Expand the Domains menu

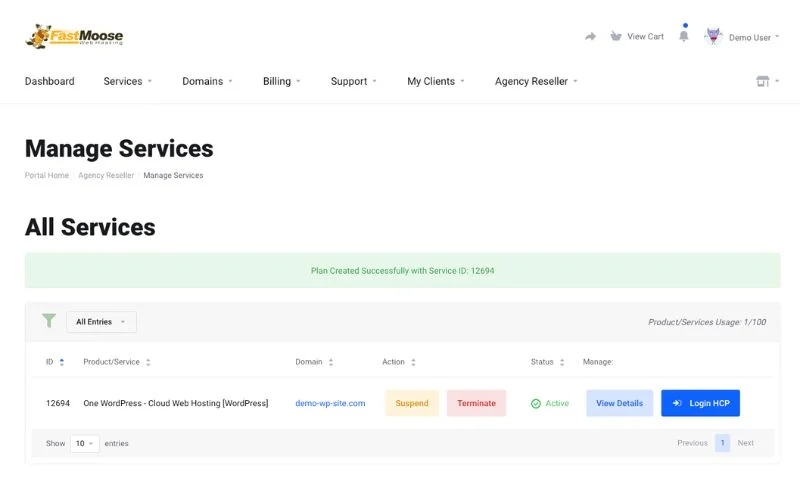(x=207, y=81)
